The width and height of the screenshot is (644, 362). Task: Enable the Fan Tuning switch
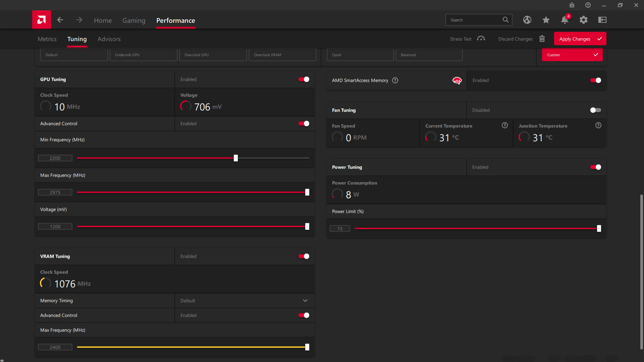tap(596, 110)
